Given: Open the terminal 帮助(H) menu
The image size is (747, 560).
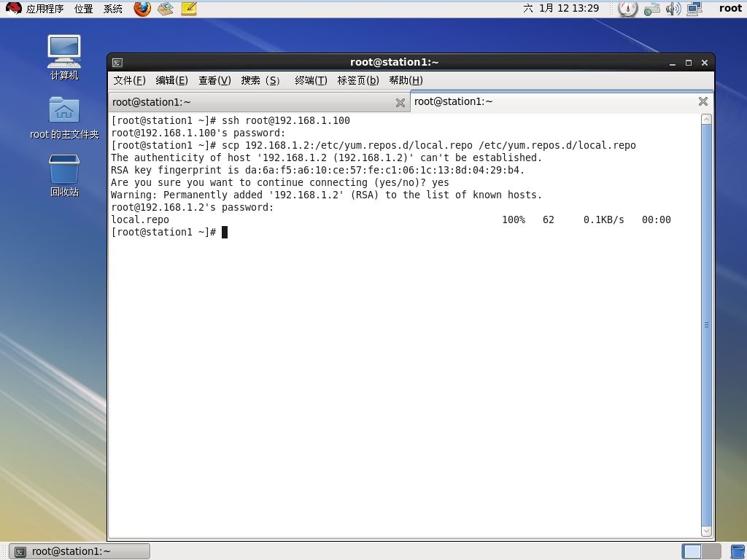Looking at the screenshot, I should [x=406, y=80].
